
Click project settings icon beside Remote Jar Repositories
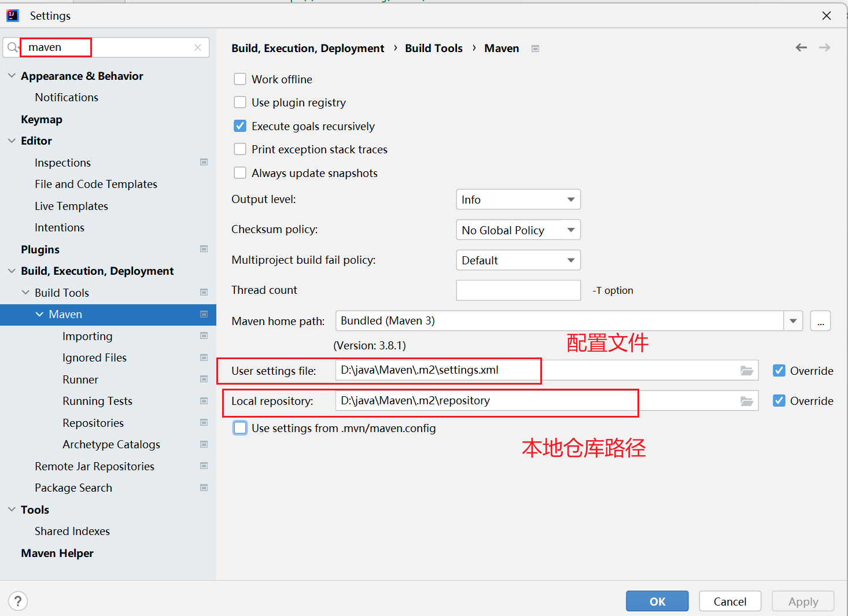[x=204, y=466]
